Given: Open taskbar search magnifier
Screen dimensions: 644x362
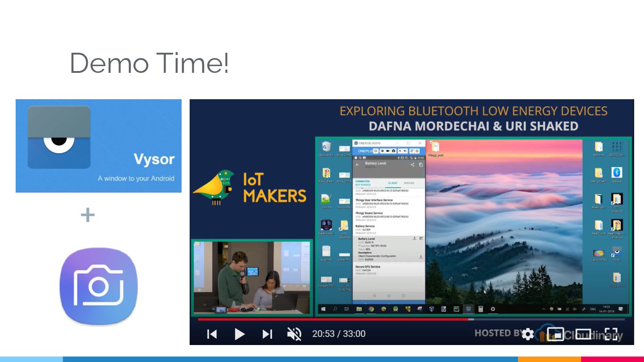Looking at the screenshot, I should pyautogui.click(x=335, y=309).
